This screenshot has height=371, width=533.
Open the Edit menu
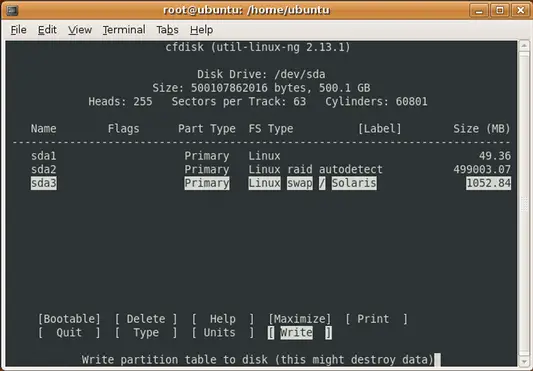(x=47, y=30)
